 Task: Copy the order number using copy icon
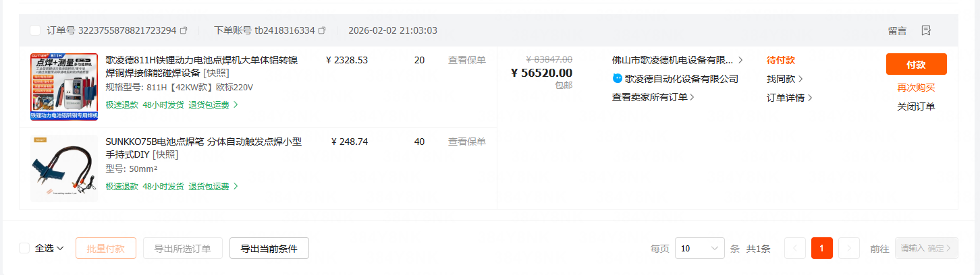click(x=184, y=30)
